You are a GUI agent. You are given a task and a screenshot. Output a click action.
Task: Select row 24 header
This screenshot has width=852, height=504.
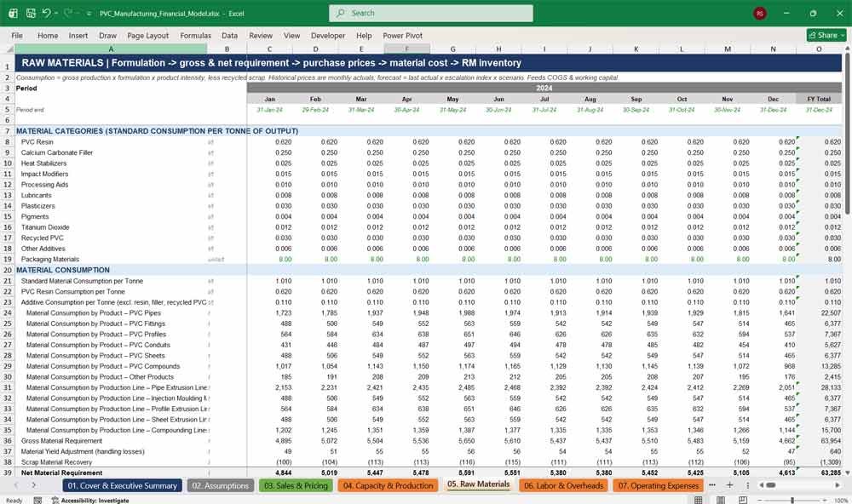(8, 312)
